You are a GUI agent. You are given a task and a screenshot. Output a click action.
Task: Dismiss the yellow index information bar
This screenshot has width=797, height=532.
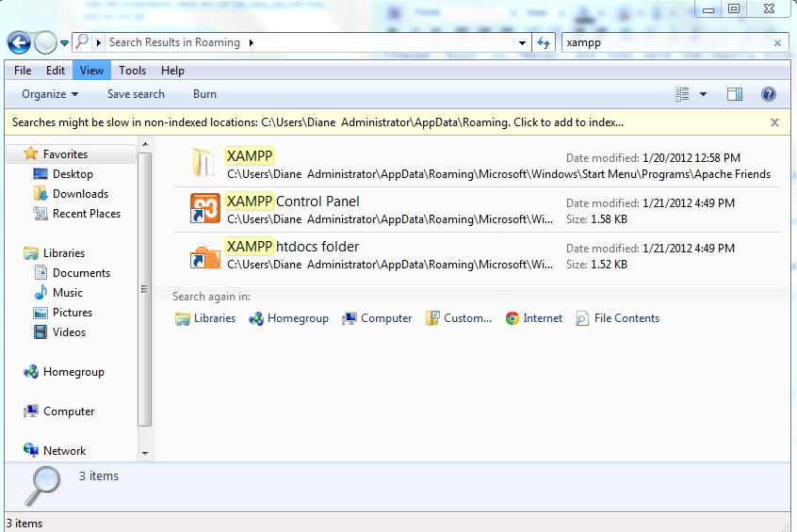point(774,122)
